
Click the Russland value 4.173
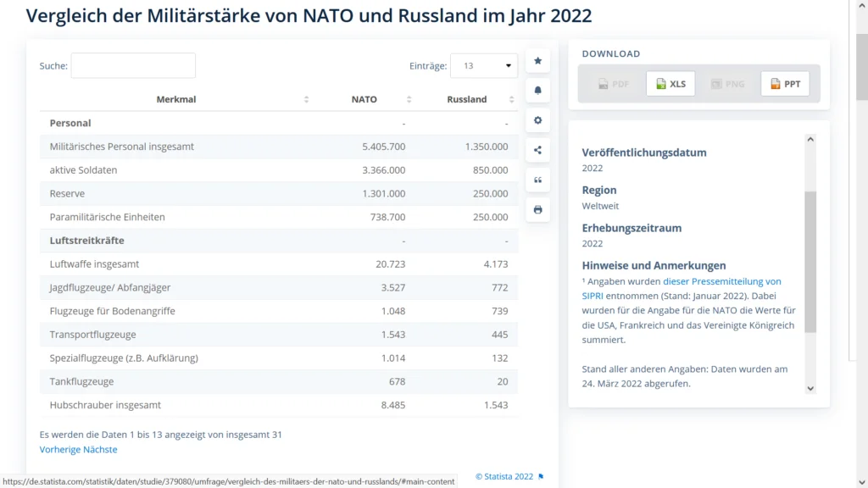point(495,264)
